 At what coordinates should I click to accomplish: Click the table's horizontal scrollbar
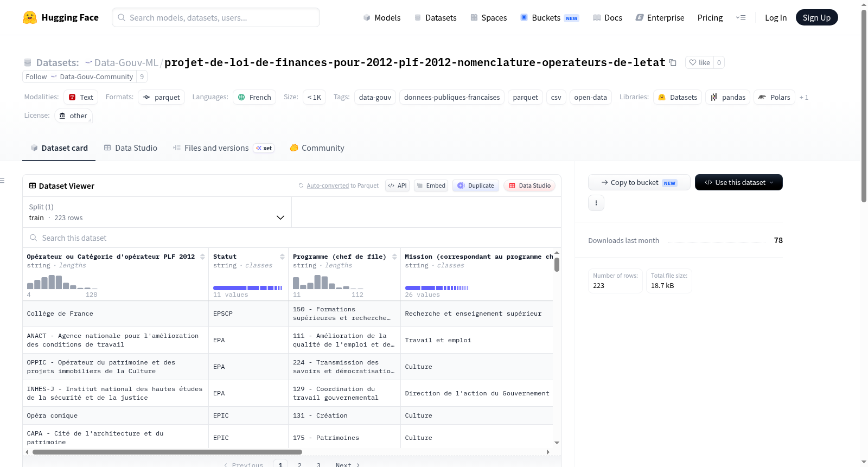pyautogui.click(x=167, y=452)
